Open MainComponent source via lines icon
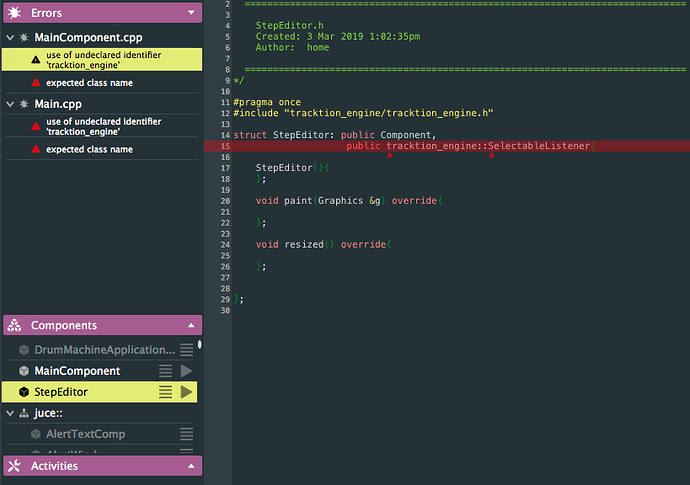690x485 pixels. [165, 371]
